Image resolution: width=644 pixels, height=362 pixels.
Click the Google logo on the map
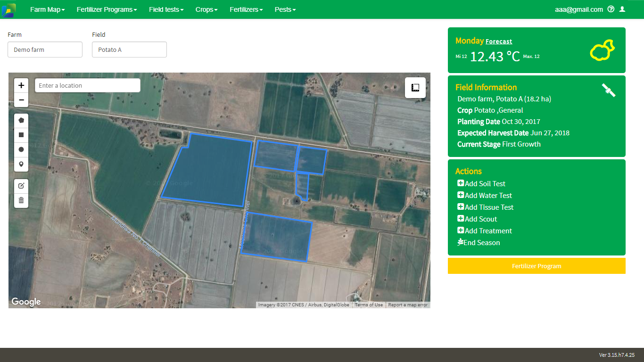click(x=26, y=302)
